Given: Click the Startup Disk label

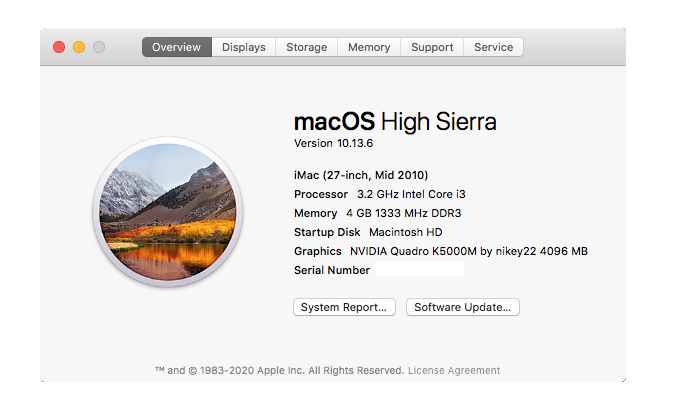Looking at the screenshot, I should [327, 232].
